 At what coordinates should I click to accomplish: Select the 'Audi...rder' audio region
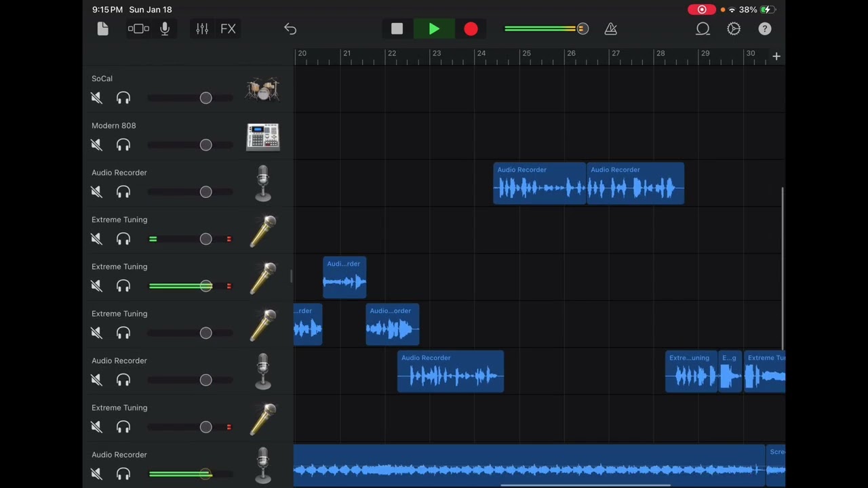click(344, 277)
